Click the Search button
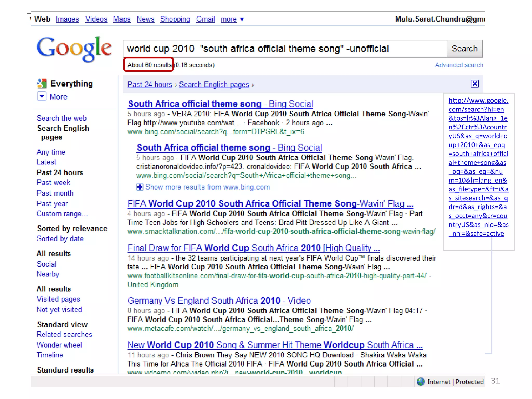 464,49
